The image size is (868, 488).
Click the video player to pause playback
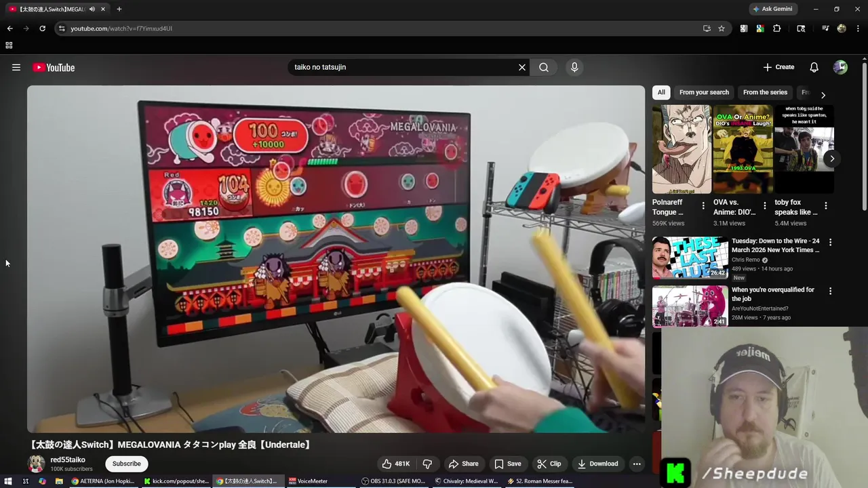coord(336,259)
